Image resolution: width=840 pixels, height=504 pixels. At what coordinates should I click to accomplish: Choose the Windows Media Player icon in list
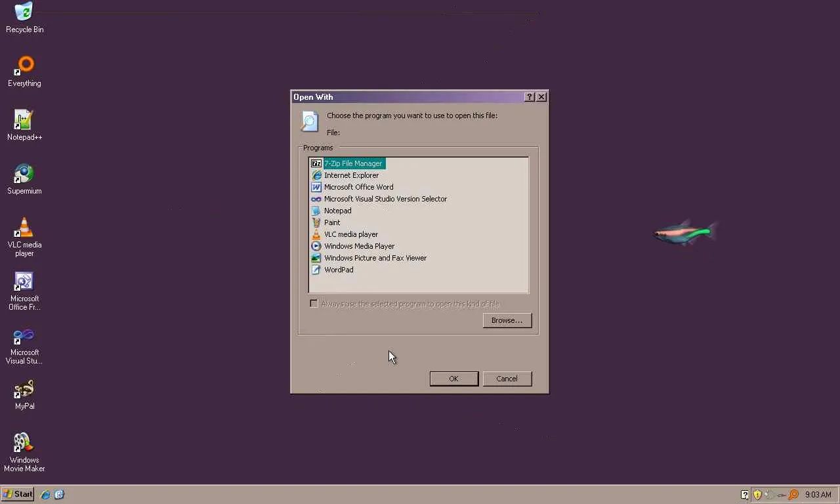(316, 246)
